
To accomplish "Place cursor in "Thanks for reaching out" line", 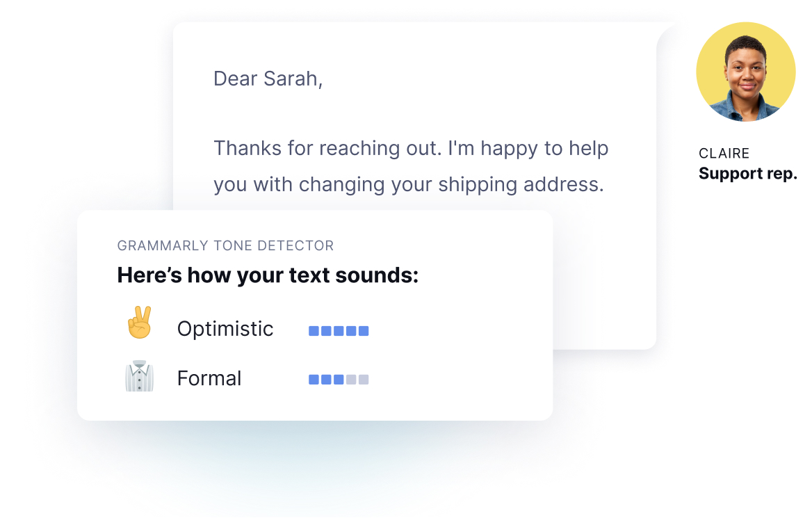I will pos(328,148).
